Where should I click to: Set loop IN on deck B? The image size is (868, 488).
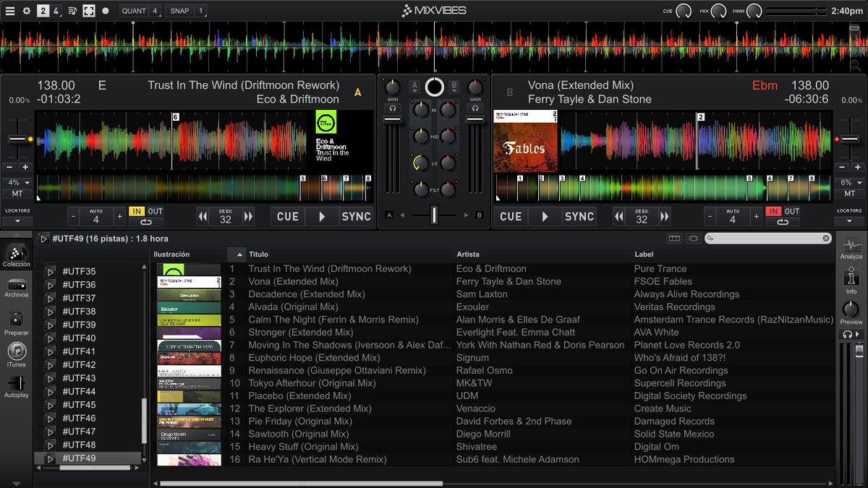click(774, 211)
